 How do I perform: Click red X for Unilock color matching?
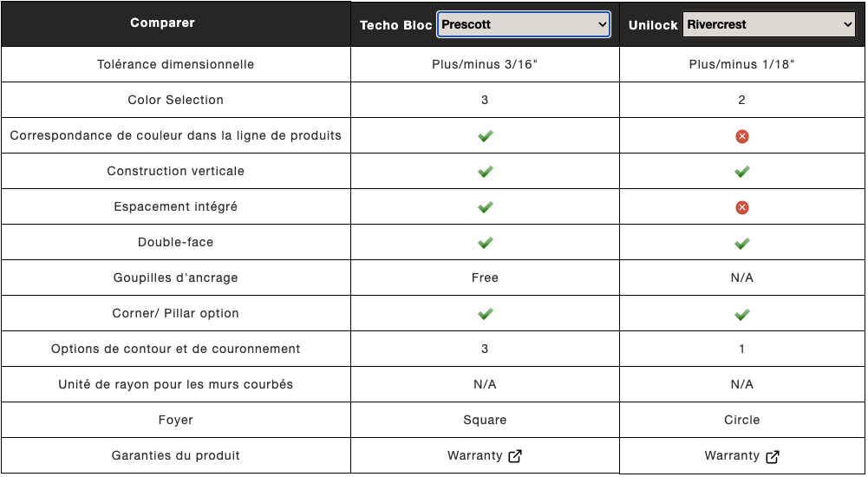tap(741, 136)
